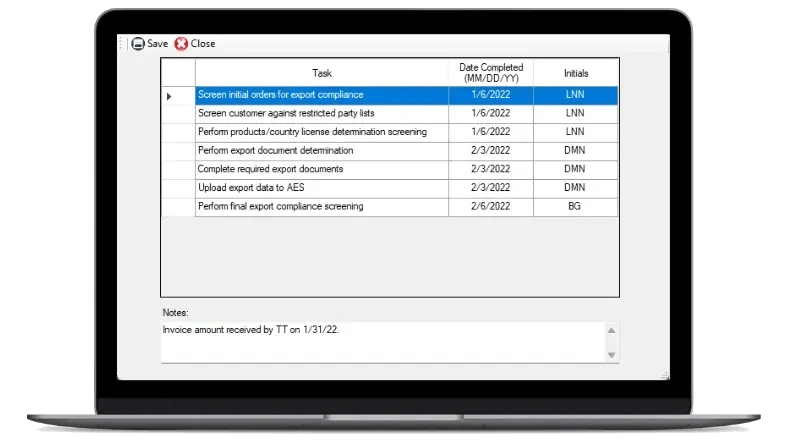Click the BG initials cell

(576, 207)
